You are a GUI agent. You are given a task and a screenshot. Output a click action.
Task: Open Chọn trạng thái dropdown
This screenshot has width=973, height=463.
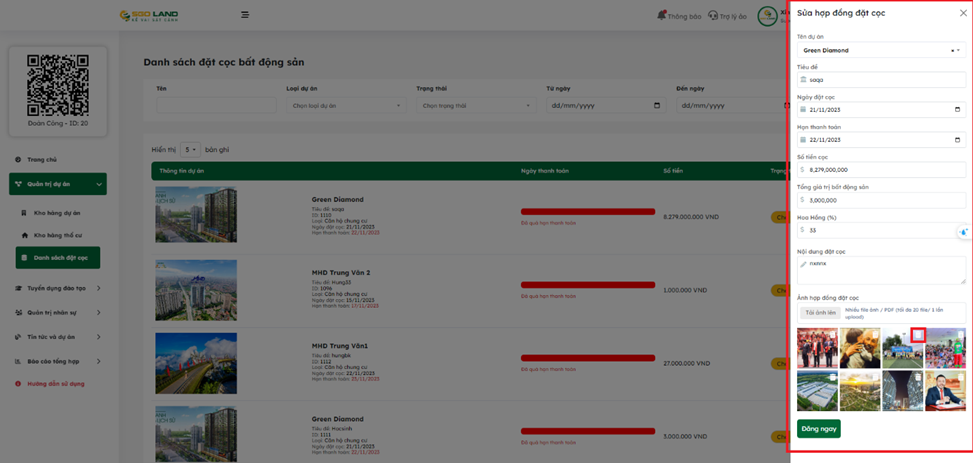click(x=476, y=105)
